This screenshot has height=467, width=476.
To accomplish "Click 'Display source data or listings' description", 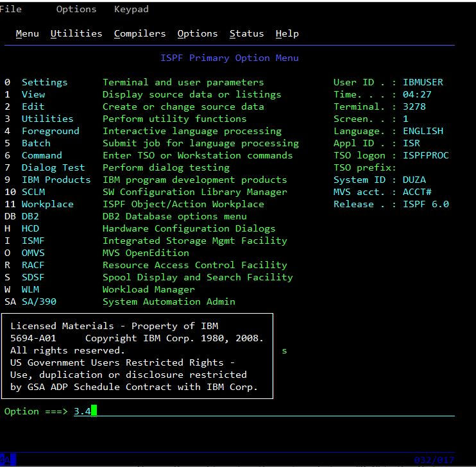I will [x=192, y=94].
